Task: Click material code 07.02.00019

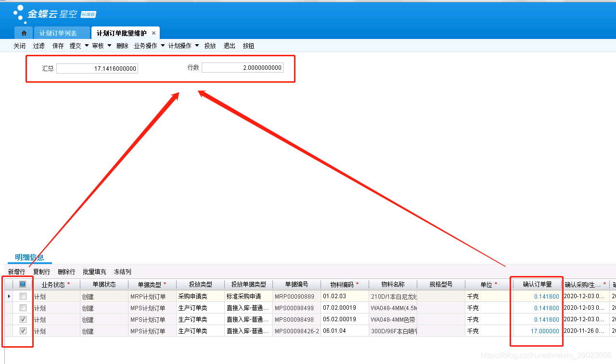Action: pyautogui.click(x=345, y=308)
